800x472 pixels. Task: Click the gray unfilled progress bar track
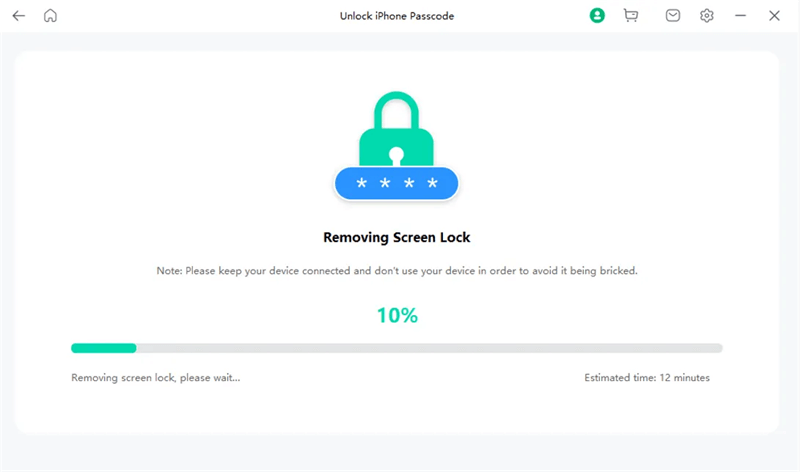tap(430, 348)
